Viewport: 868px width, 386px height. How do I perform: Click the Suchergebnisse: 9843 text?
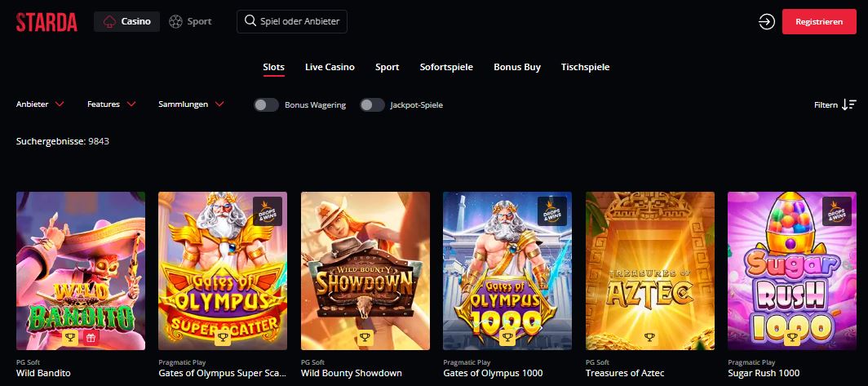(x=63, y=141)
